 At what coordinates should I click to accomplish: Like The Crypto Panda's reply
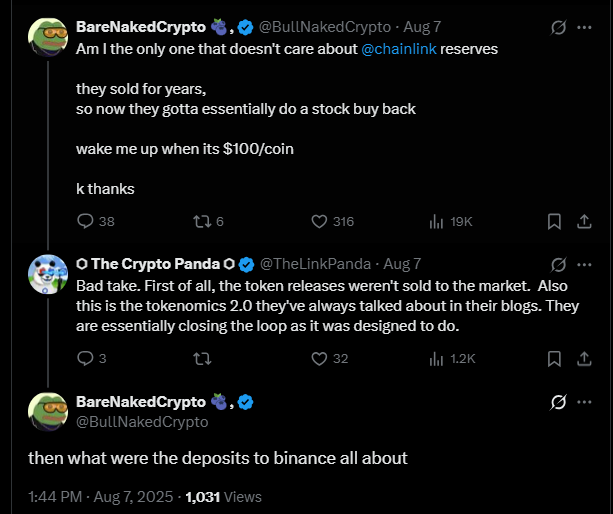coord(320,358)
